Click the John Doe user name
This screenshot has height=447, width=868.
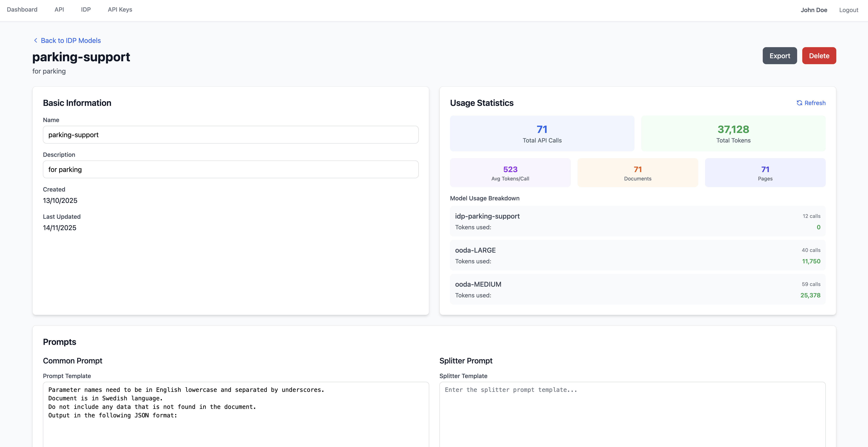point(813,10)
